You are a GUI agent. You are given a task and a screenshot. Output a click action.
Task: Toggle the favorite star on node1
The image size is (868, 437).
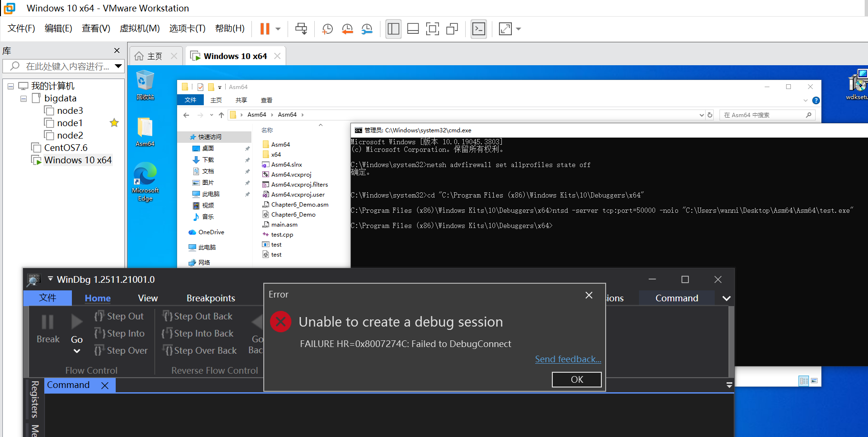(114, 123)
